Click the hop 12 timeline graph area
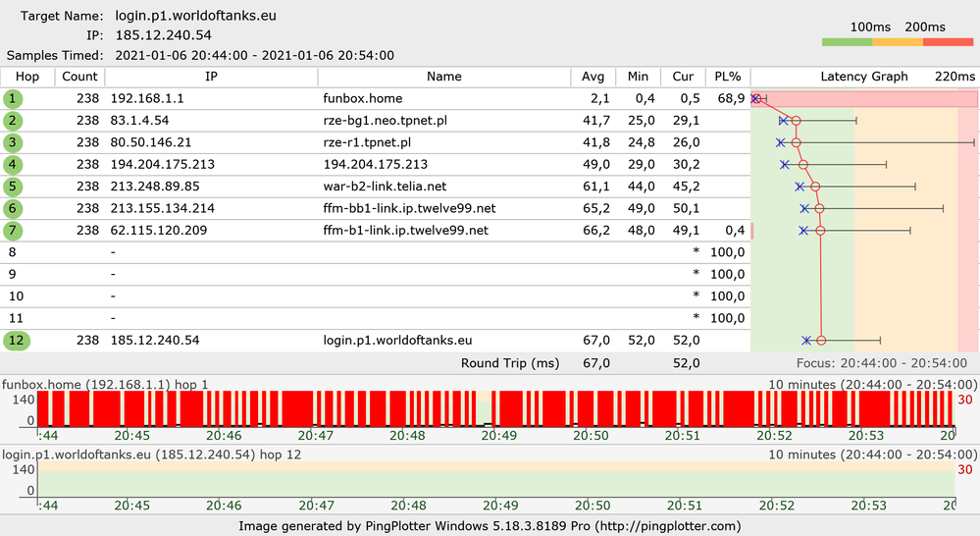The width and height of the screenshot is (980, 536). pos(495,479)
